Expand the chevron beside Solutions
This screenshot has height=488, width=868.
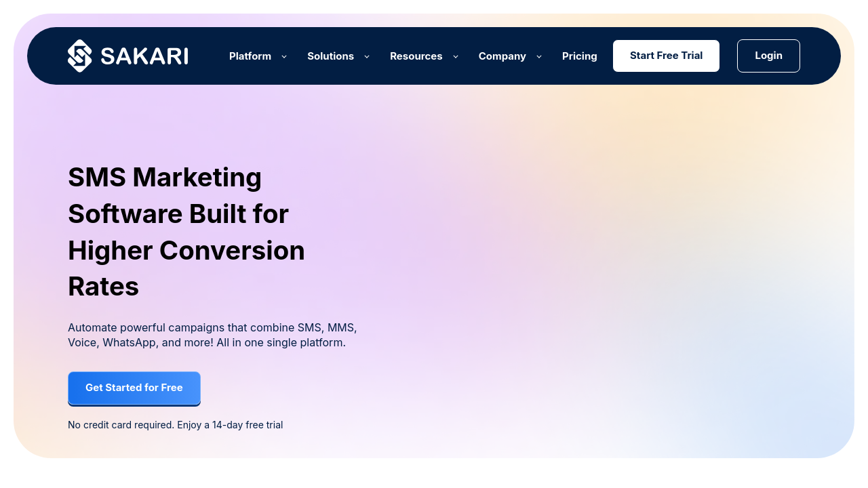pos(367,56)
